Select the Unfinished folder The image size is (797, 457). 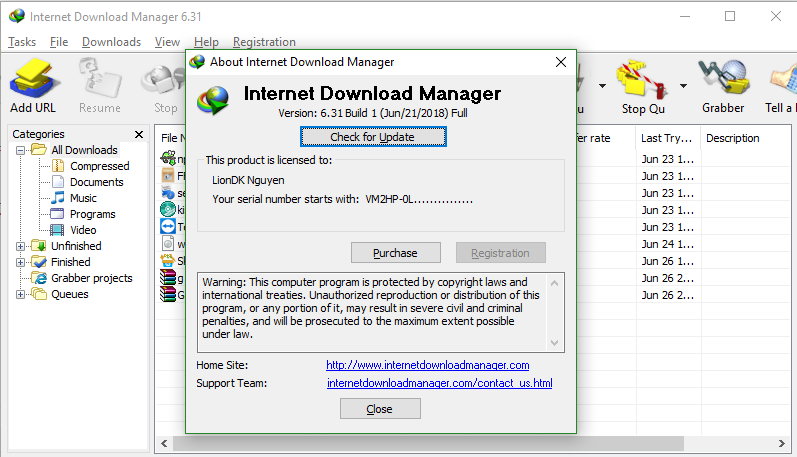point(76,246)
